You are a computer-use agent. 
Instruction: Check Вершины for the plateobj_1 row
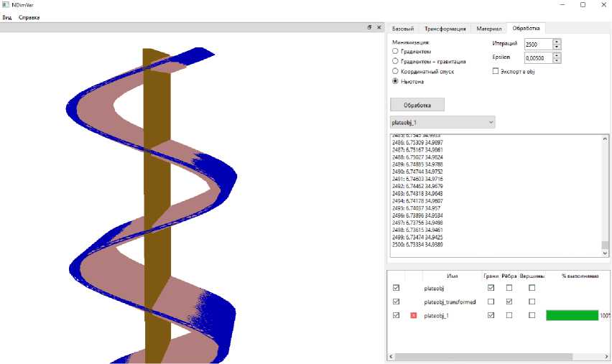(x=532, y=315)
